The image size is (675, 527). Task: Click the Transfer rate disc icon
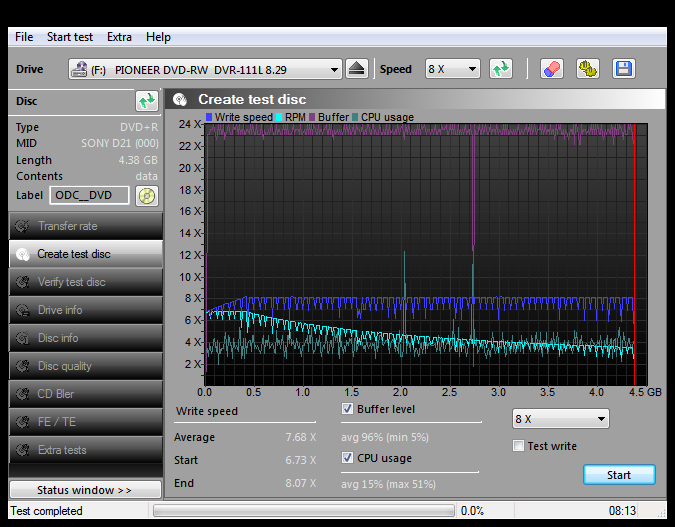[x=22, y=226]
